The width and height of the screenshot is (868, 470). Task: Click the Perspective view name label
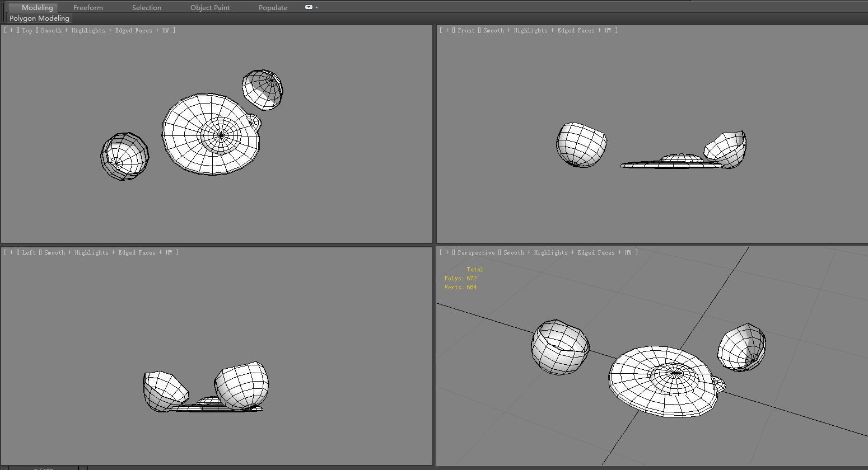pos(476,253)
